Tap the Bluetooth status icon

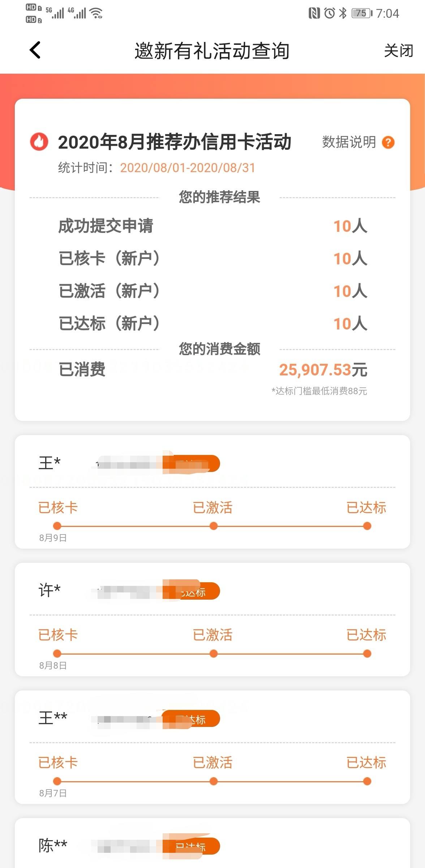click(343, 13)
